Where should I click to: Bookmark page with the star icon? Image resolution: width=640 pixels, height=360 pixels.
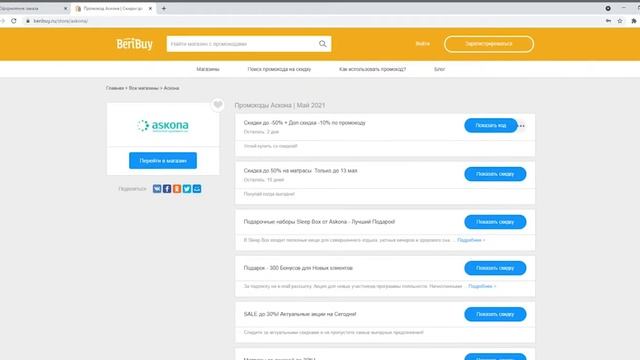[x=620, y=21]
